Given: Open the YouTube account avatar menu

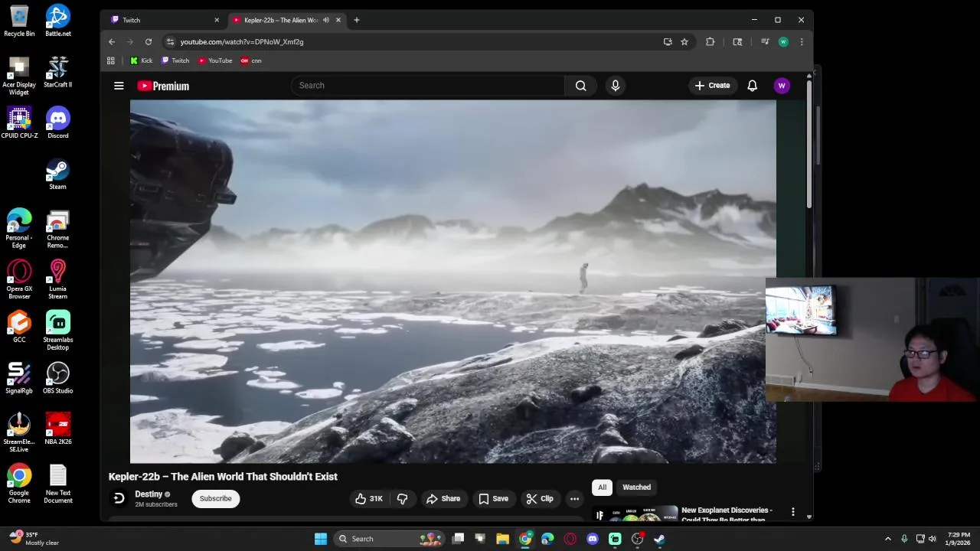Looking at the screenshot, I should 782,86.
